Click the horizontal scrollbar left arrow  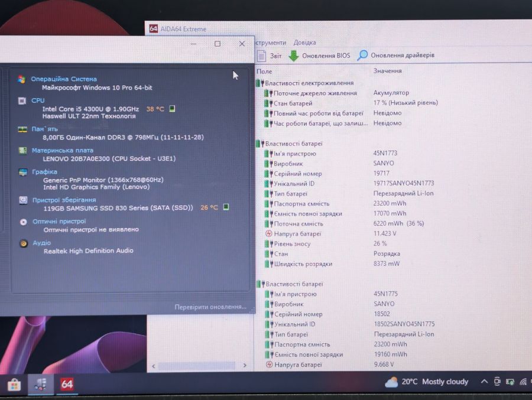(x=154, y=366)
